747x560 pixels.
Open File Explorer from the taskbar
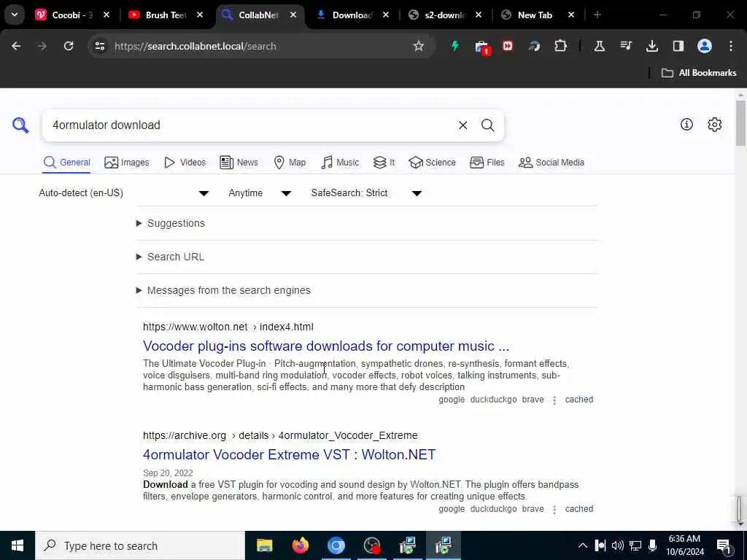(x=264, y=545)
